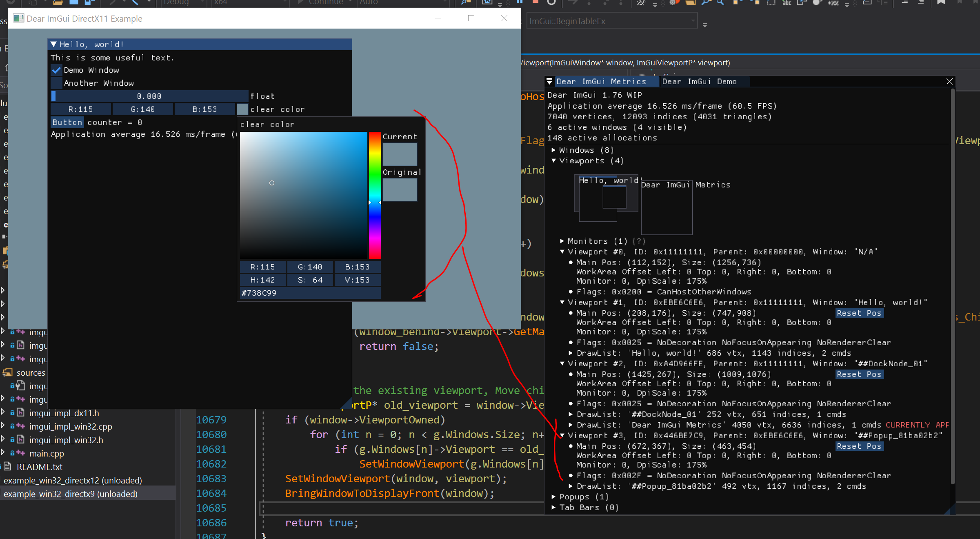Enable the Another Window checkbox
Screen dimensions: 980x539
click(56, 83)
